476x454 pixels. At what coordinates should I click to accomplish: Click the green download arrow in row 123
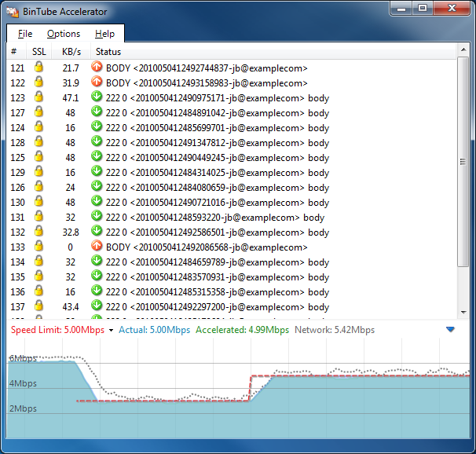pos(97,97)
